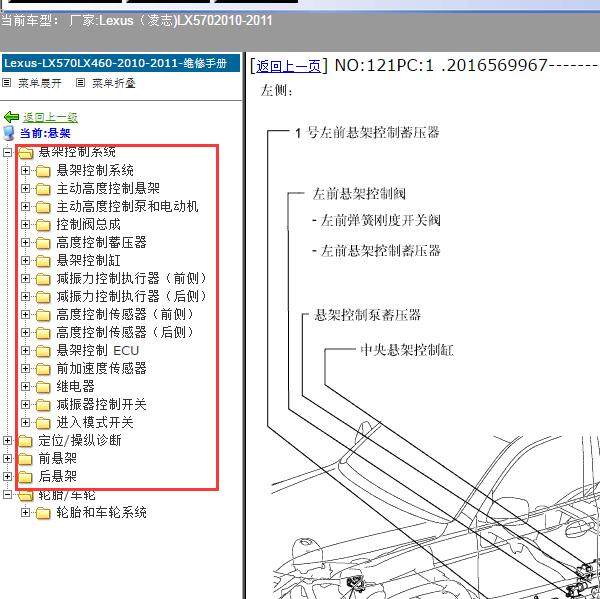The height and width of the screenshot is (599, 600).
Task: Click 菜单展开 to expand all menus
Action: tap(39, 83)
